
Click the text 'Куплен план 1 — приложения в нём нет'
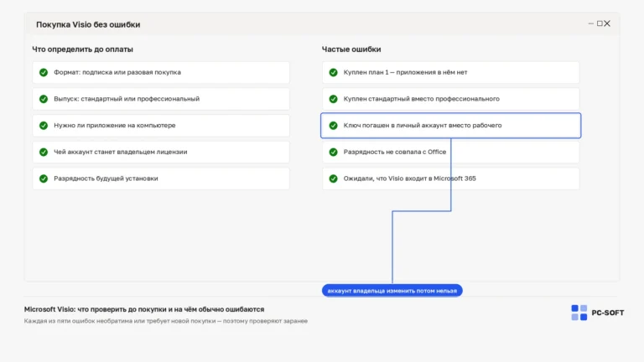(405, 72)
